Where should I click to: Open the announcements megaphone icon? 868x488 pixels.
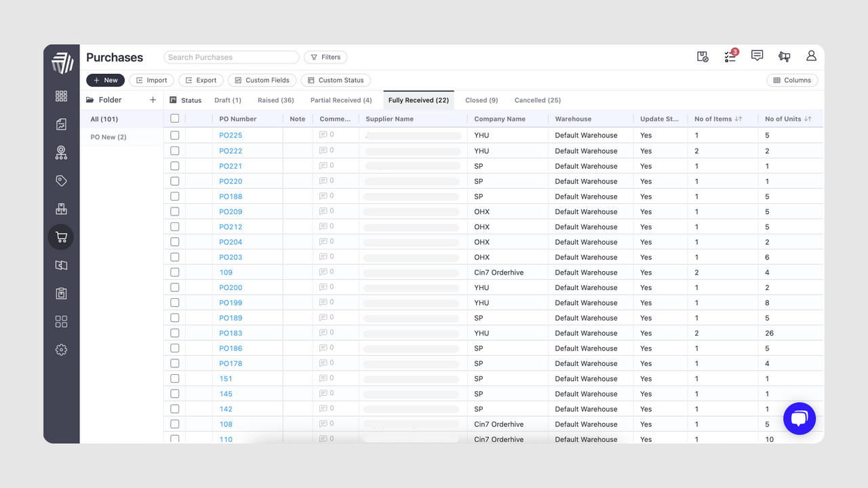(x=785, y=56)
